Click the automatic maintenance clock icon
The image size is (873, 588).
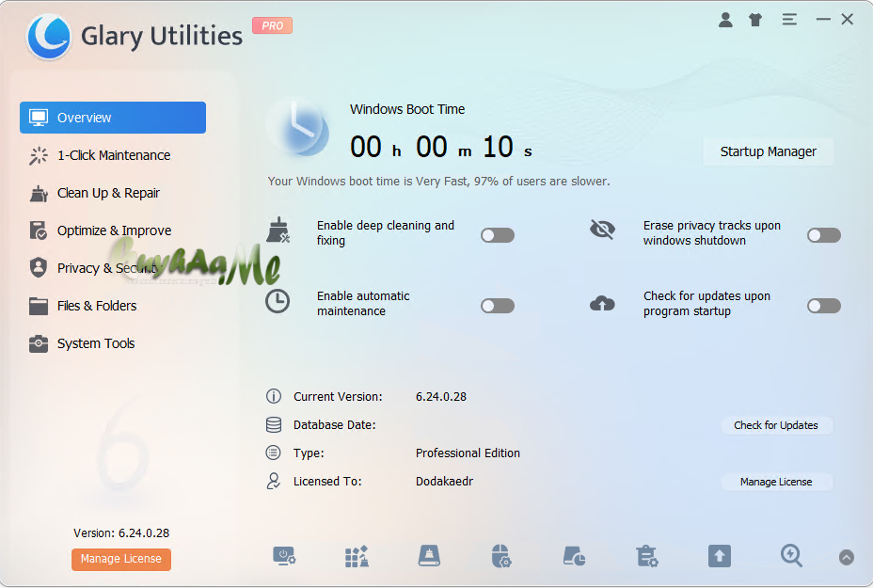pyautogui.click(x=278, y=301)
